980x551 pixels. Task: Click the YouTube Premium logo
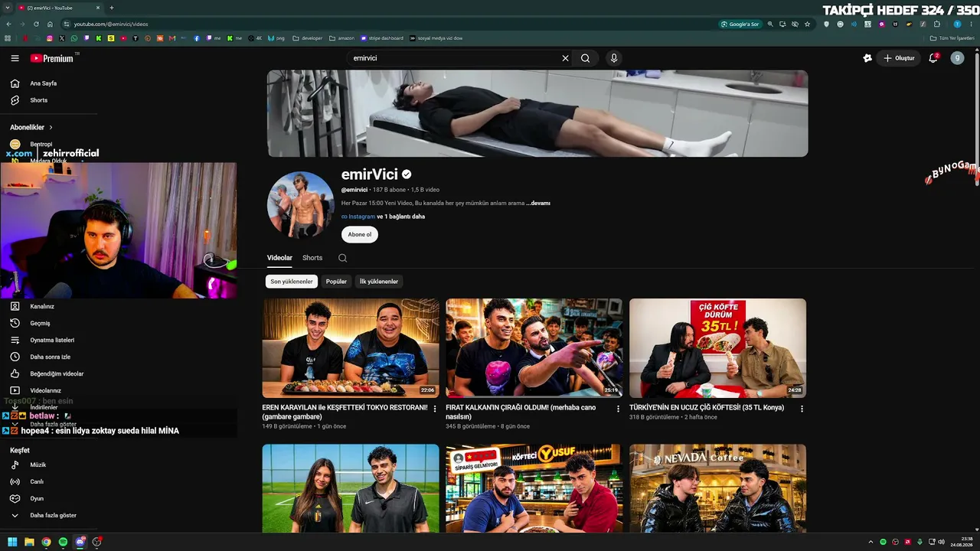coord(52,58)
